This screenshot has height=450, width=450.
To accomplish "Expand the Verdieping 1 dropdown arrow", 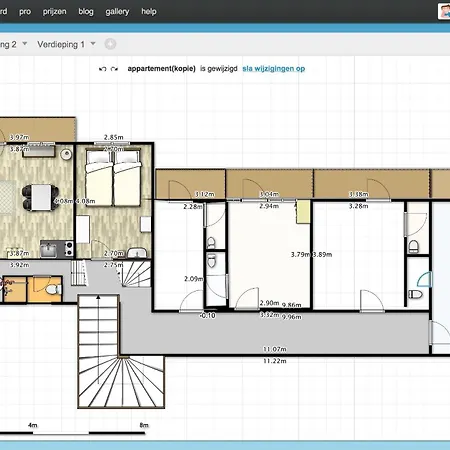I will click(x=93, y=44).
